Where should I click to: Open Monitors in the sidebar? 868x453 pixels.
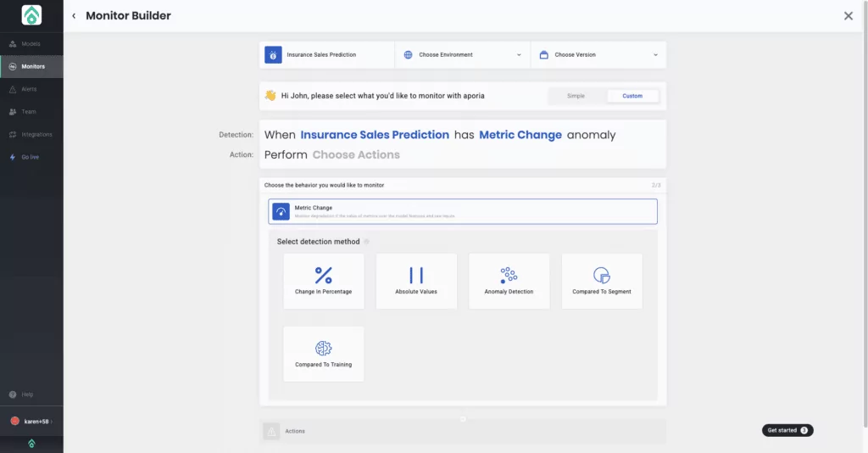[31, 66]
